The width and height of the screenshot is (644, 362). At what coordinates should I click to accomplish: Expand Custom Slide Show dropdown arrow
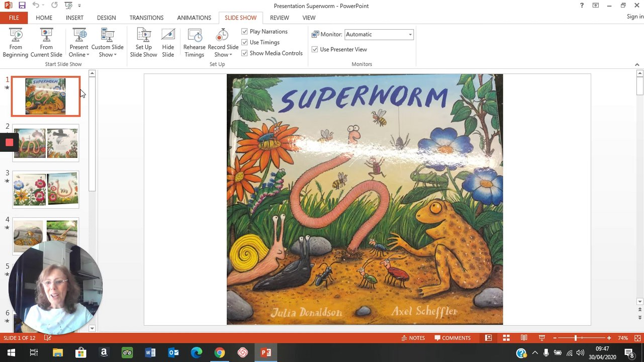tap(115, 55)
